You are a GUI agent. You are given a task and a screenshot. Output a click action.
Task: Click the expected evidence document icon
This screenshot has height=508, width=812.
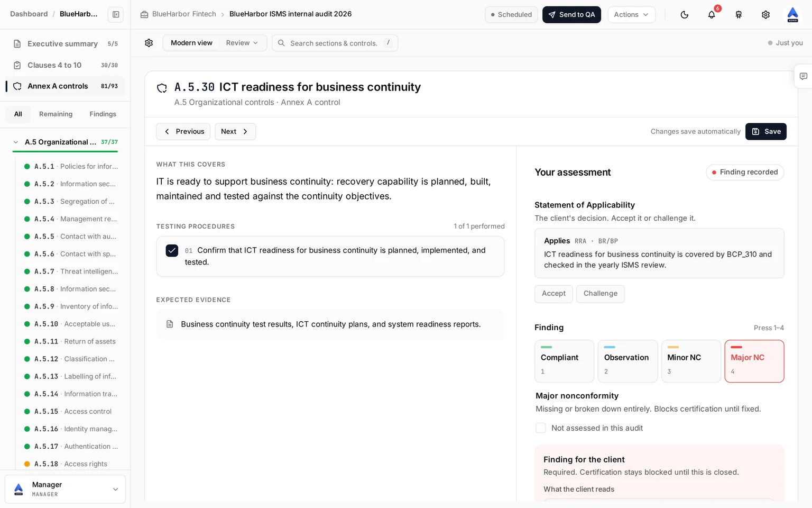170,324
